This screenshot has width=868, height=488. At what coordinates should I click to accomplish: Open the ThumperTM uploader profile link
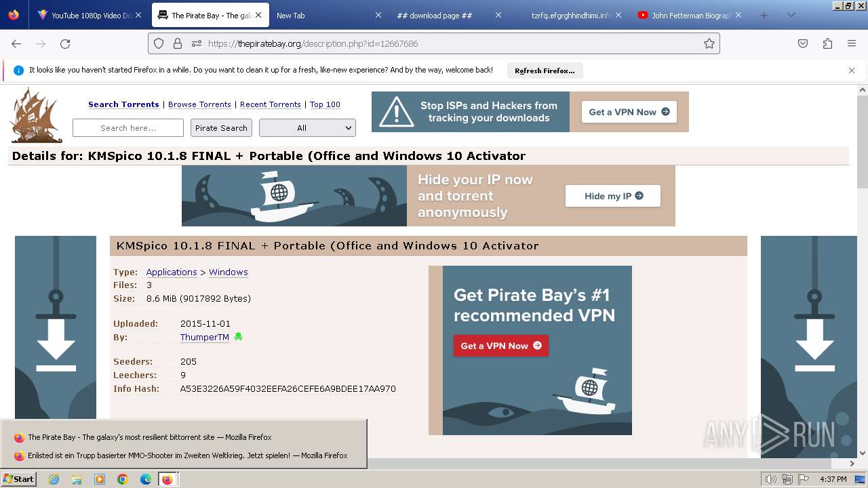(205, 337)
